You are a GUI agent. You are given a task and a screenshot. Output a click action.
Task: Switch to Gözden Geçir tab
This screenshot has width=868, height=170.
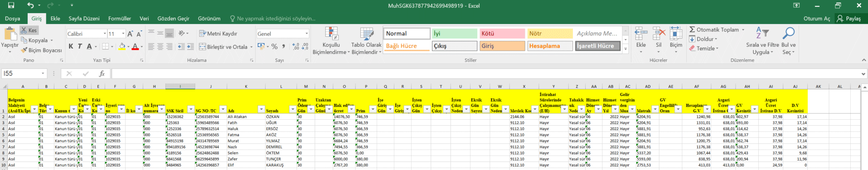point(173,19)
